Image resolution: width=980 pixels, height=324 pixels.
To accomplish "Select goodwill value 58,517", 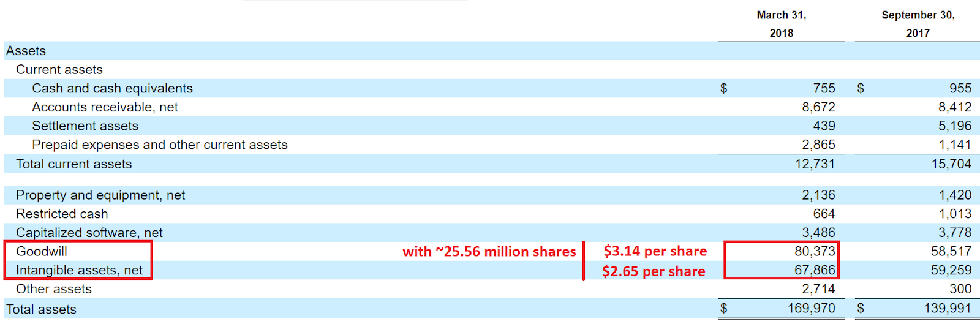I will point(951,252).
